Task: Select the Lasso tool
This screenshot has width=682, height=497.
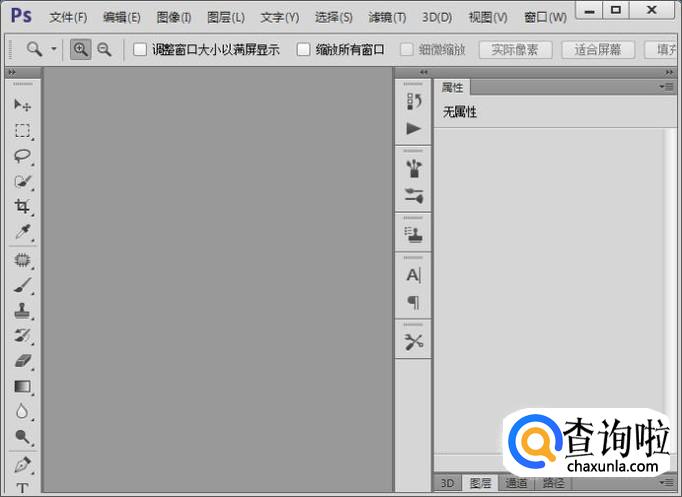Action: tap(22, 156)
